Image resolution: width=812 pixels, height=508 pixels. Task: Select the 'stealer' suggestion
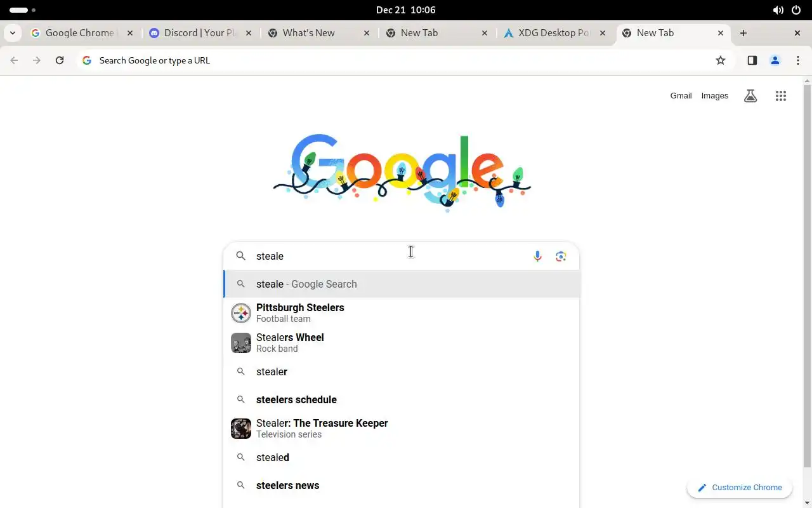click(402, 371)
